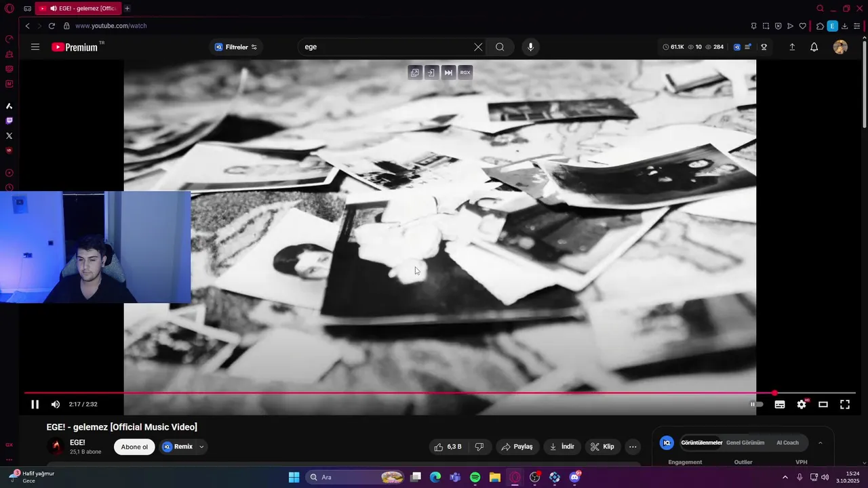Open more actions three-dot menu

click(x=633, y=447)
